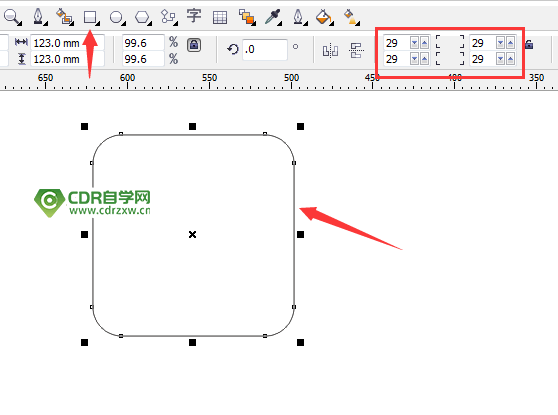Open the Ellipse tool flyout arrow

[x=124, y=23]
